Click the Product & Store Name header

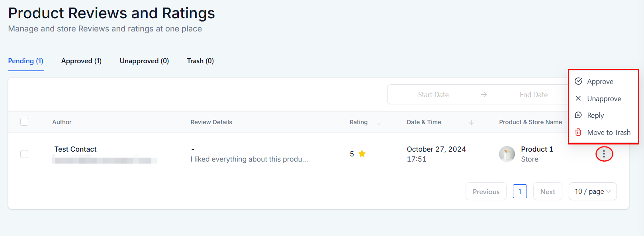click(530, 122)
